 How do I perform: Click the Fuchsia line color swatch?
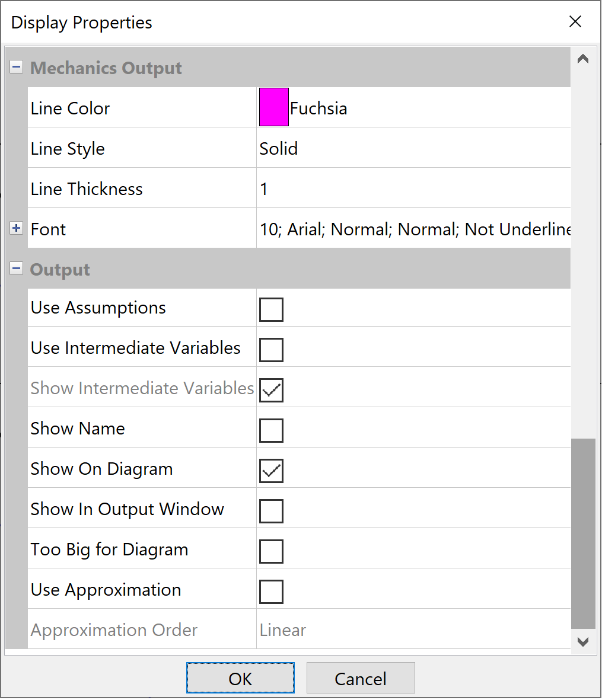(x=273, y=107)
